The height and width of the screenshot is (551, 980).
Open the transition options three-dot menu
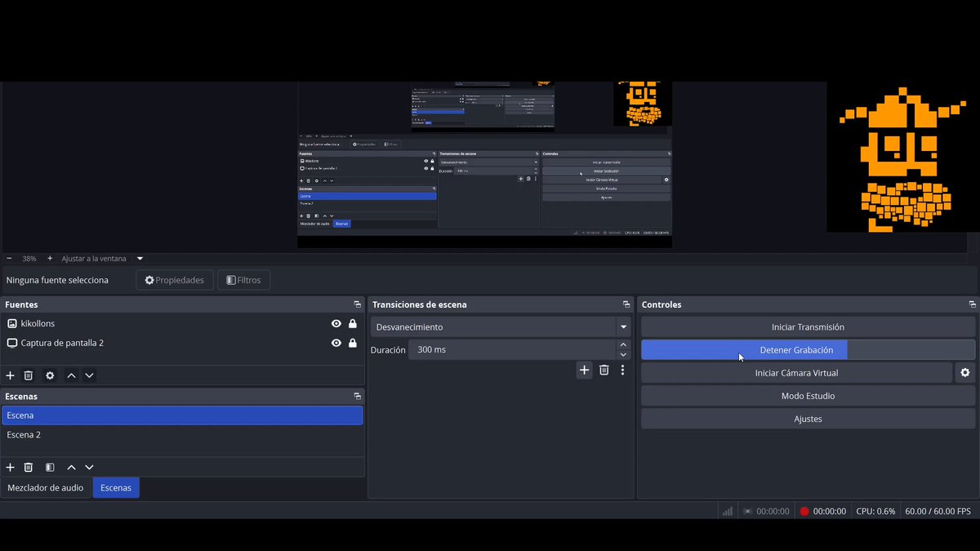(x=622, y=370)
